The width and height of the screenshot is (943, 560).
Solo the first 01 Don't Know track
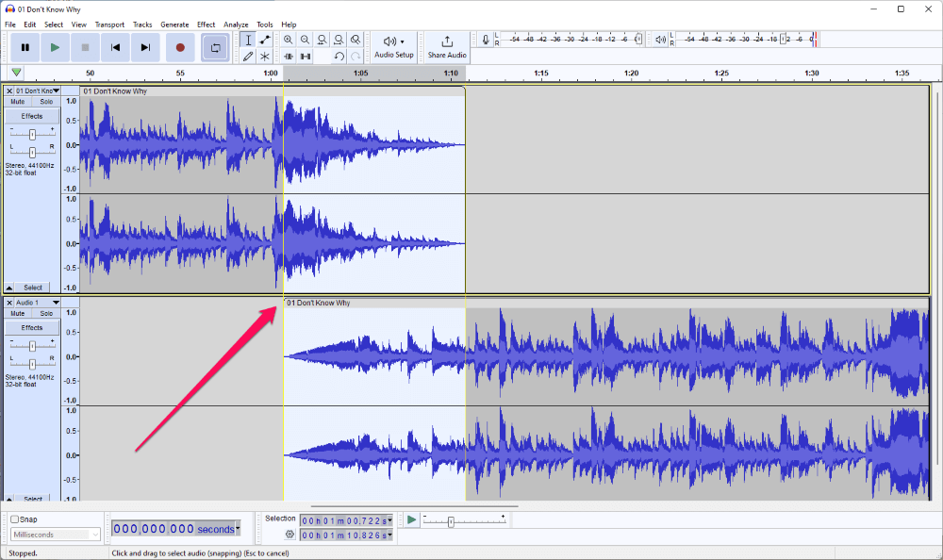46,102
